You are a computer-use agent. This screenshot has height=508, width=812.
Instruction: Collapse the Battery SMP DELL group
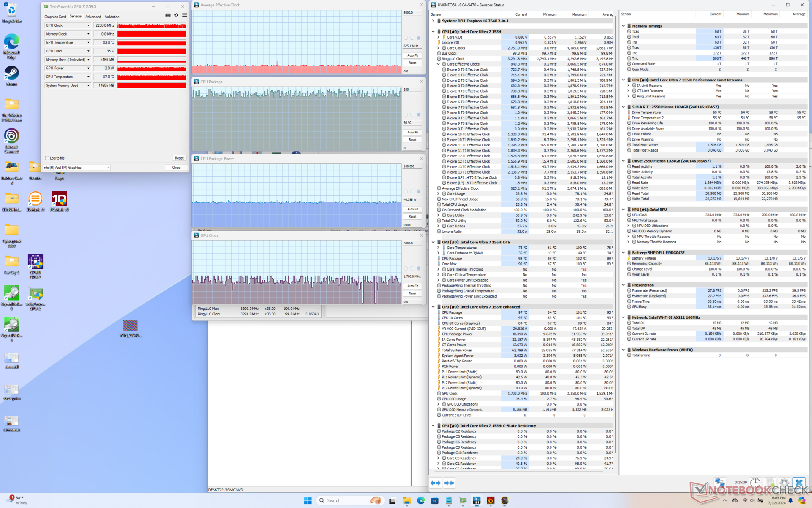(x=623, y=253)
